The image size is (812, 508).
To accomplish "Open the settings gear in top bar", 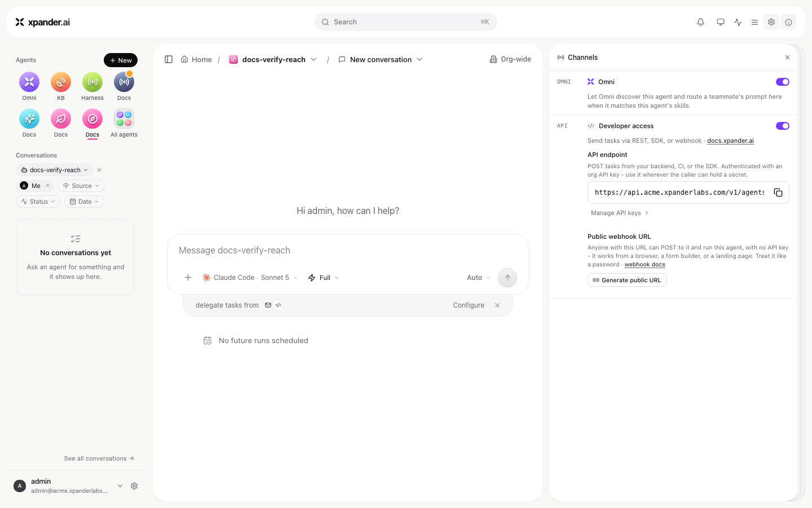I will [x=771, y=22].
